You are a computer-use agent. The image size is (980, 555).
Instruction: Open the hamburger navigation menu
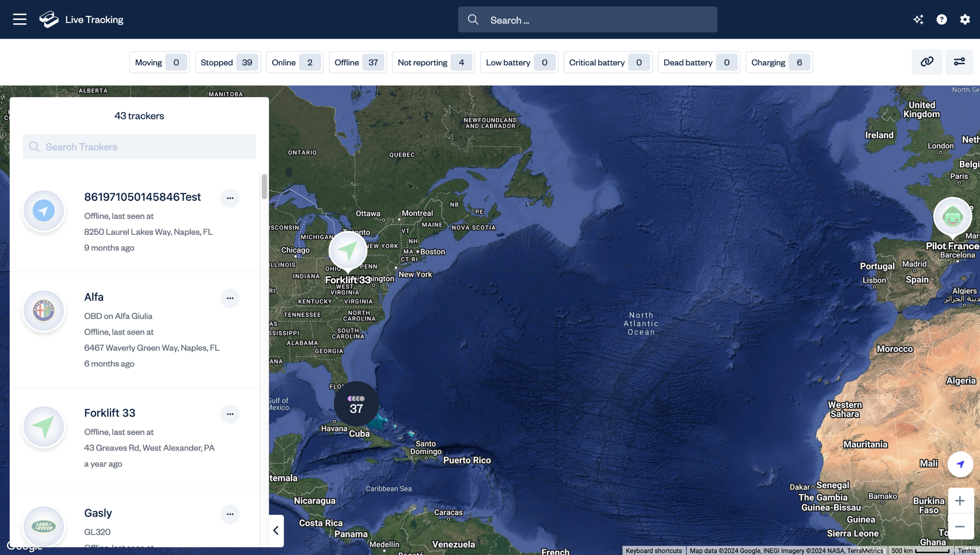[20, 19]
